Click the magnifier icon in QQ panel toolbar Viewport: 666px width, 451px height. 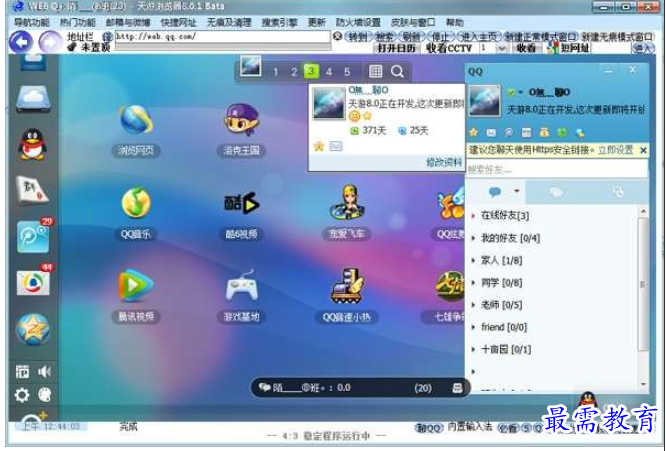tap(509, 132)
